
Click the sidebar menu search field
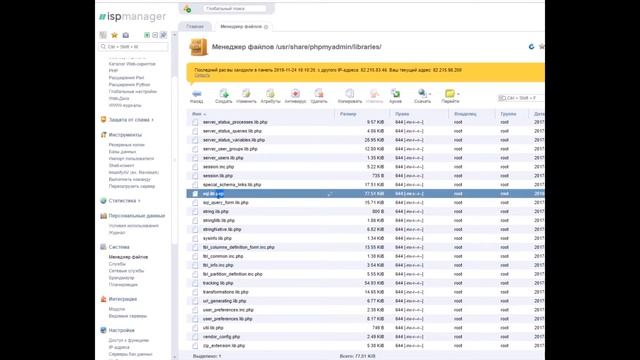click(133, 47)
